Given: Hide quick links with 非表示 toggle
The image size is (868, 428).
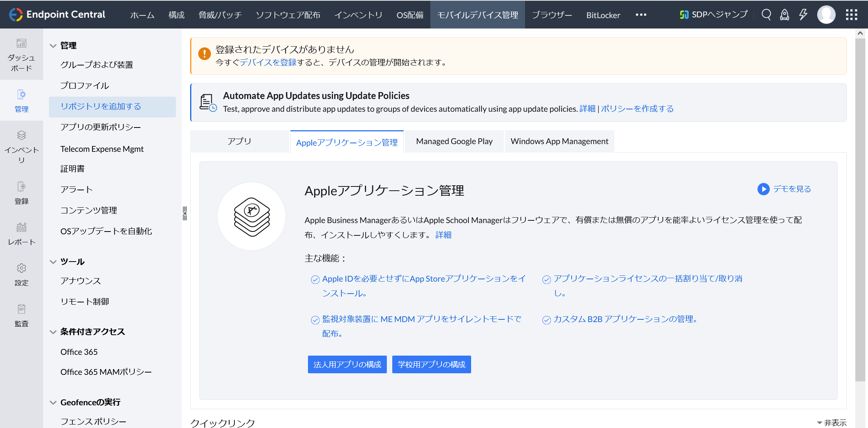Looking at the screenshot, I should click(x=831, y=423).
